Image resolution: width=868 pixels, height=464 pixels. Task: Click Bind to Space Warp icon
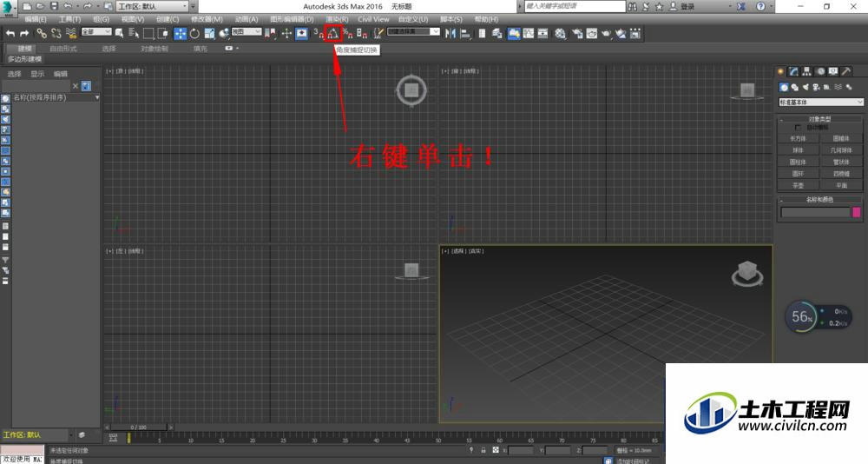[x=71, y=33]
